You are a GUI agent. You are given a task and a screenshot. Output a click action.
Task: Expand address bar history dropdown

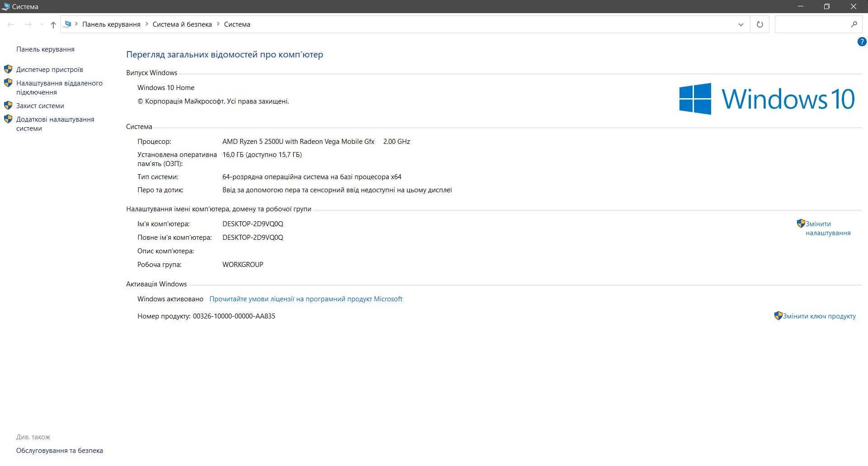click(x=741, y=24)
